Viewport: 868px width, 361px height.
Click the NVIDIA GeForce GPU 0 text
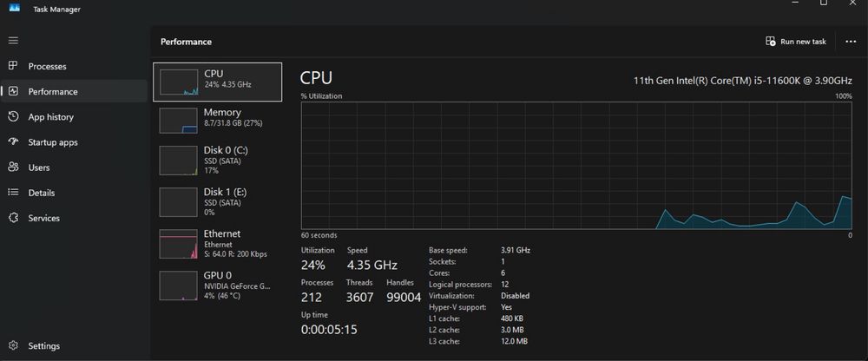point(237,286)
